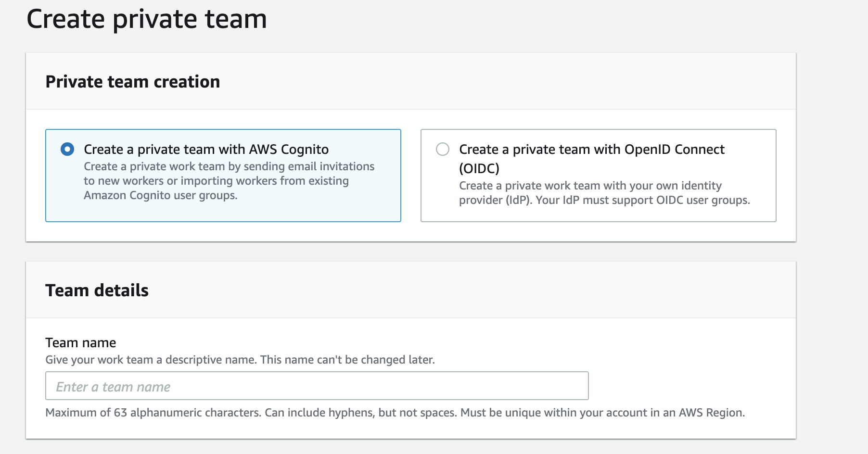Click the OIDC description about identity provider
The height and width of the screenshot is (454, 868).
[x=604, y=193]
